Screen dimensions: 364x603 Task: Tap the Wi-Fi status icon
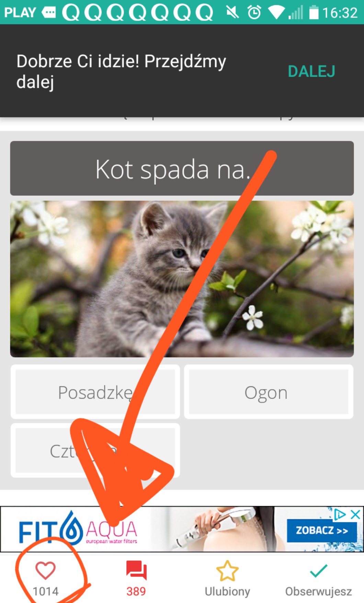[x=276, y=13]
